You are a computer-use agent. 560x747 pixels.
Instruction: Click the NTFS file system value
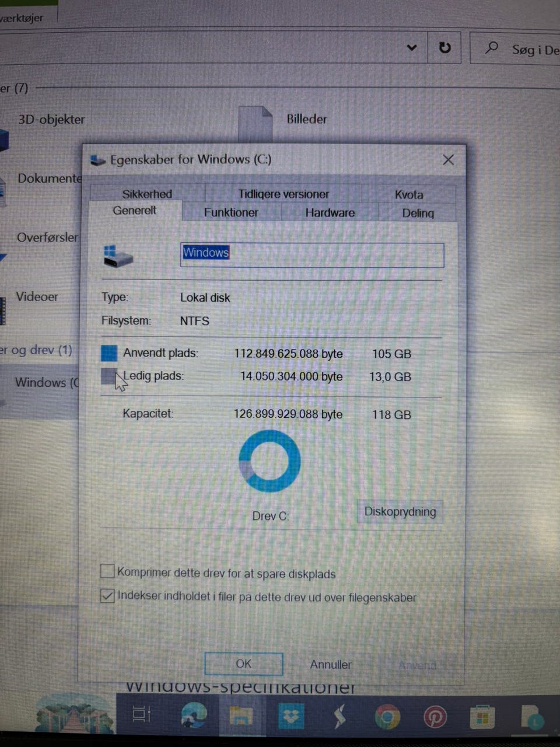pyautogui.click(x=195, y=321)
